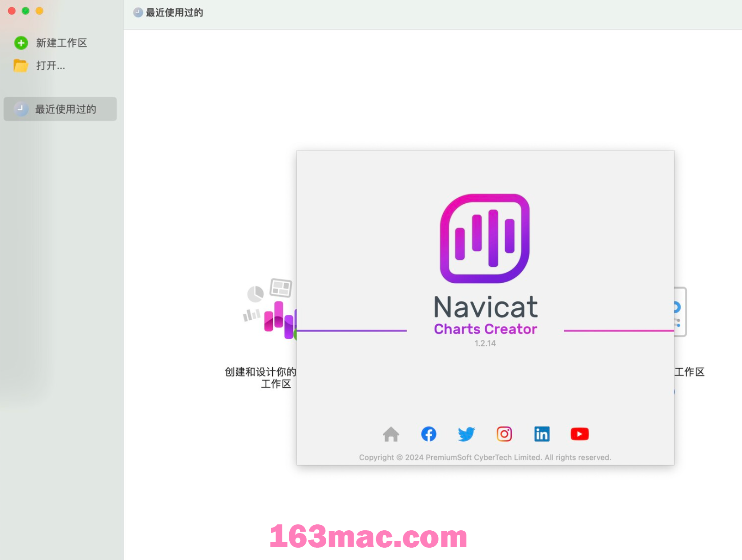Open the home website icon in About dialog
The image size is (742, 560).
point(391,434)
